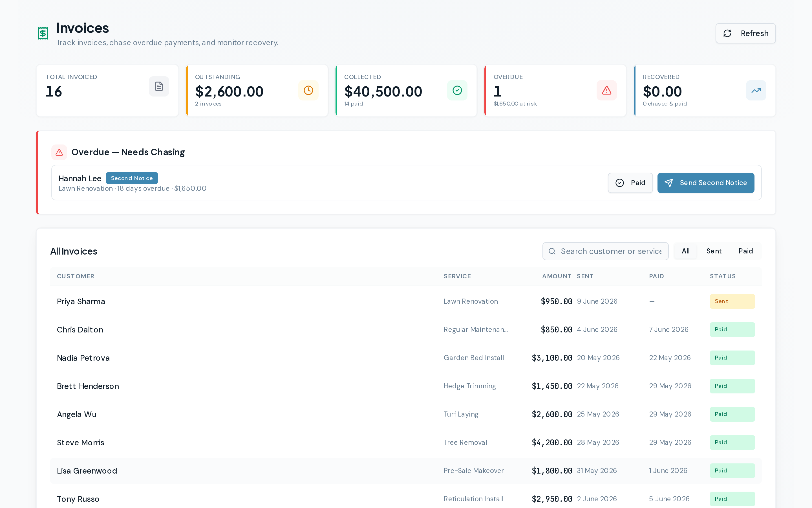
Task: Click the Service column header
Action: pos(457,276)
